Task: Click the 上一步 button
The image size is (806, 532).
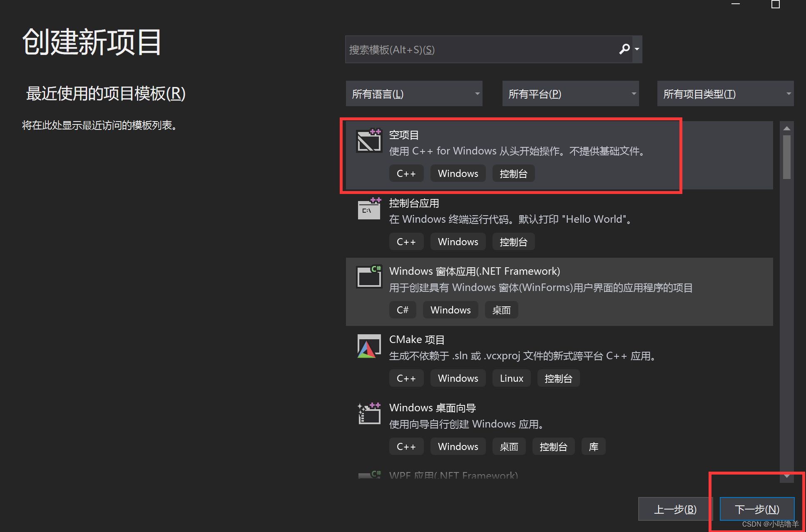Action: 675,509
